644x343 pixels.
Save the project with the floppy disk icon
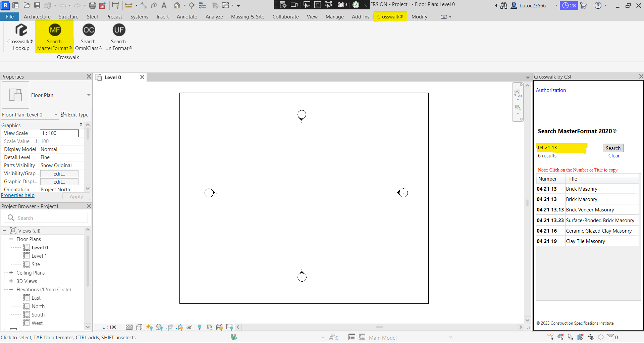pos(37,5)
